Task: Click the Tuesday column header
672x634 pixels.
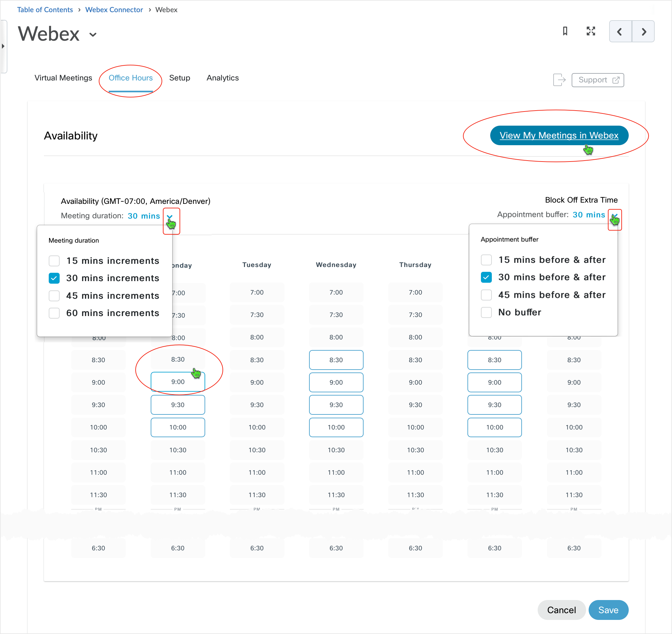Action: (257, 265)
